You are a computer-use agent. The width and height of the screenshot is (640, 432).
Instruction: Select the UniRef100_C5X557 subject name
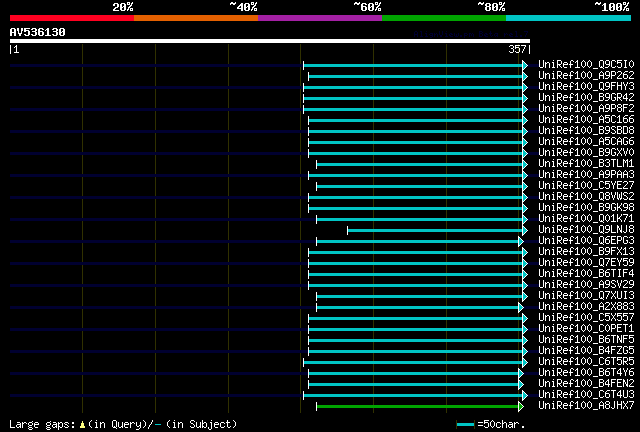click(x=586, y=318)
